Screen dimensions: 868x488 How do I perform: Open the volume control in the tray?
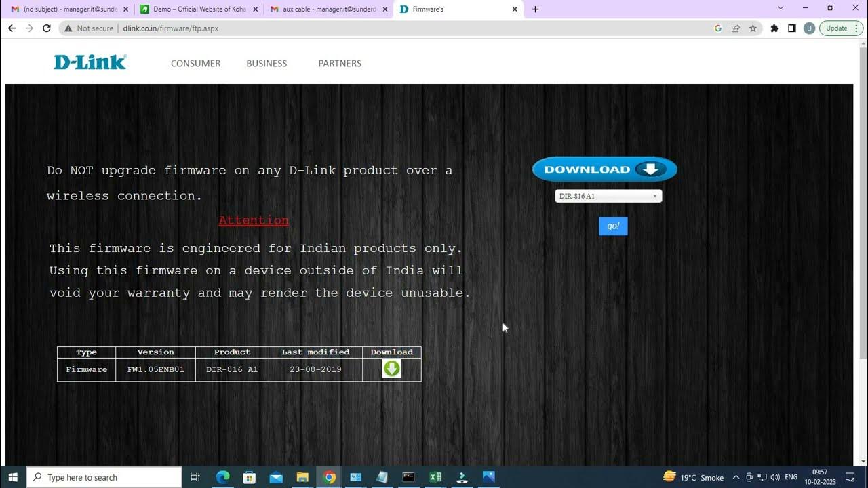pos(774,477)
